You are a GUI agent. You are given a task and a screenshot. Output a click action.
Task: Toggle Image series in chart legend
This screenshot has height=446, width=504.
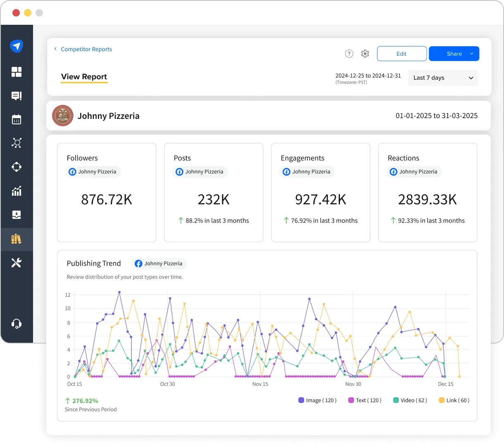[x=317, y=400]
